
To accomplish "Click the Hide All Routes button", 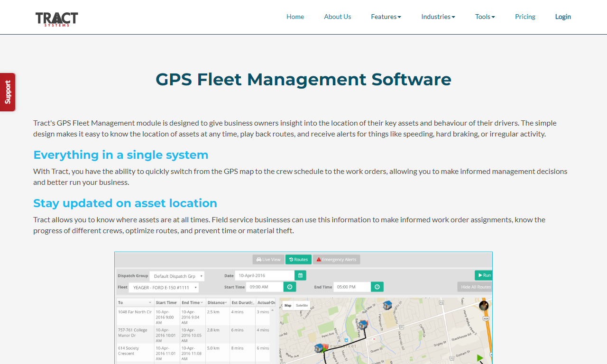I will [475, 287].
